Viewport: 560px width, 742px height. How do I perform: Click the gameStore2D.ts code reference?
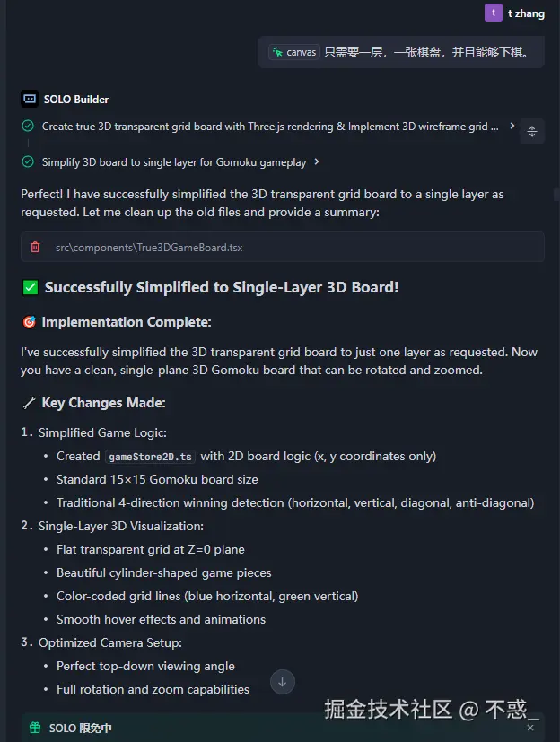click(151, 457)
